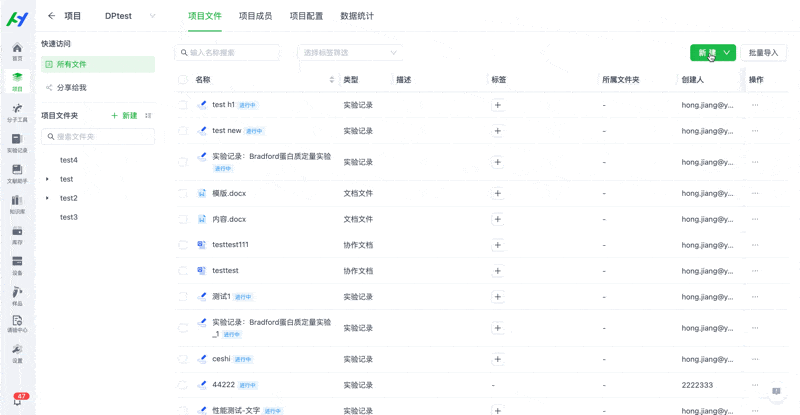
Task: Click the app logo at top left
Action: click(x=17, y=19)
